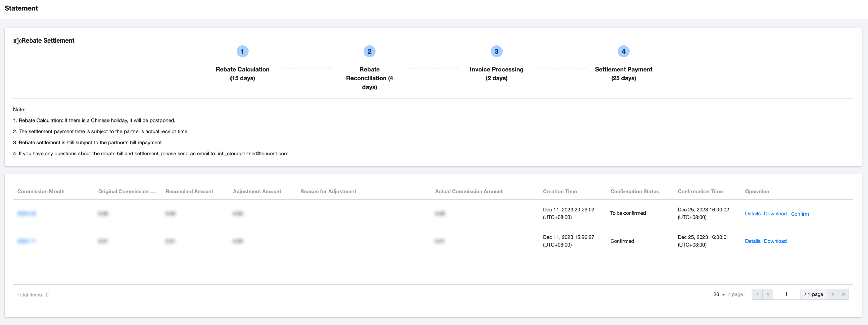Viewport: 868px width, 325px height.
Task: Go to first page arrow
Action: [x=757, y=294]
